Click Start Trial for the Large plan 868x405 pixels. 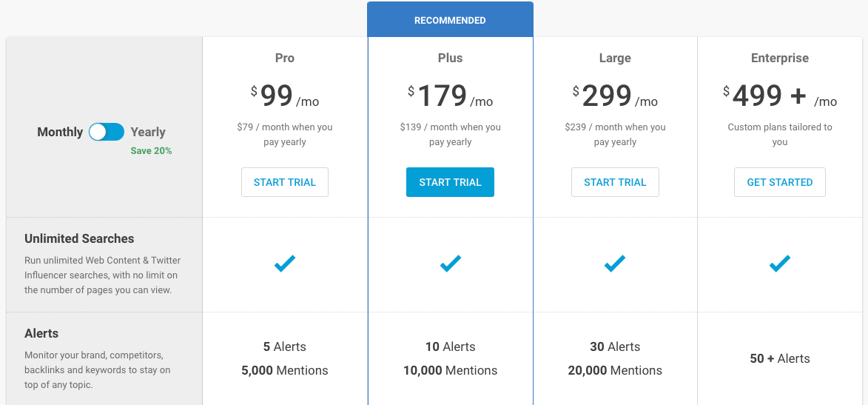pyautogui.click(x=615, y=182)
